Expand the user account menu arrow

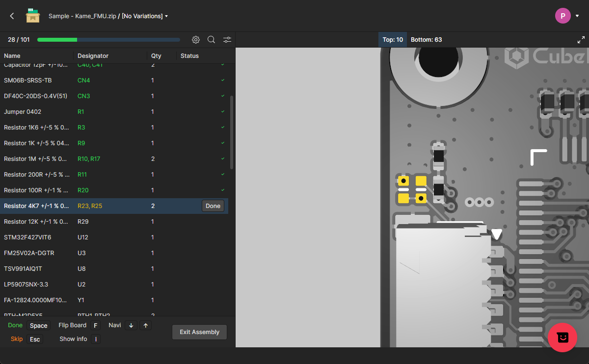[x=577, y=16]
